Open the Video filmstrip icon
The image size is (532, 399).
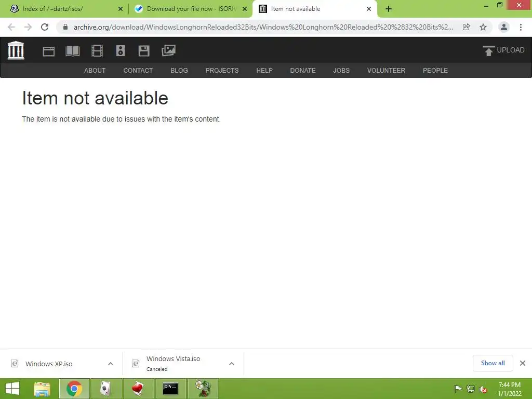click(97, 51)
